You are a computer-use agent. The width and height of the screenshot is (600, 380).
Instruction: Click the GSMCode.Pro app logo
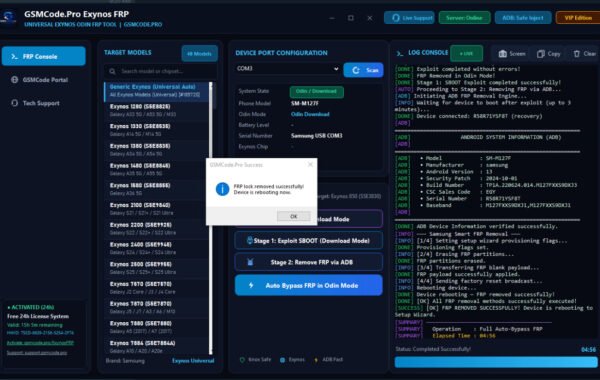click(8, 18)
